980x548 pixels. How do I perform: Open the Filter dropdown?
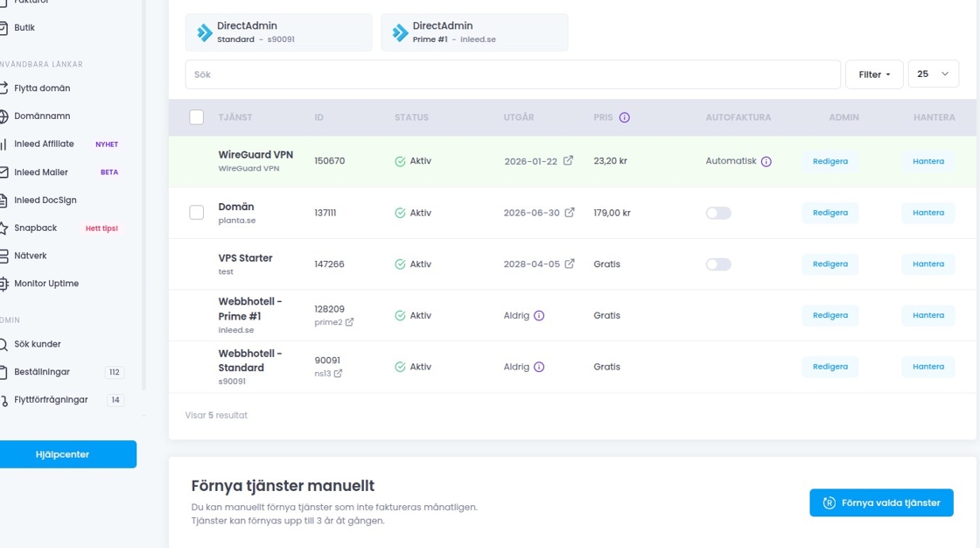tap(874, 74)
